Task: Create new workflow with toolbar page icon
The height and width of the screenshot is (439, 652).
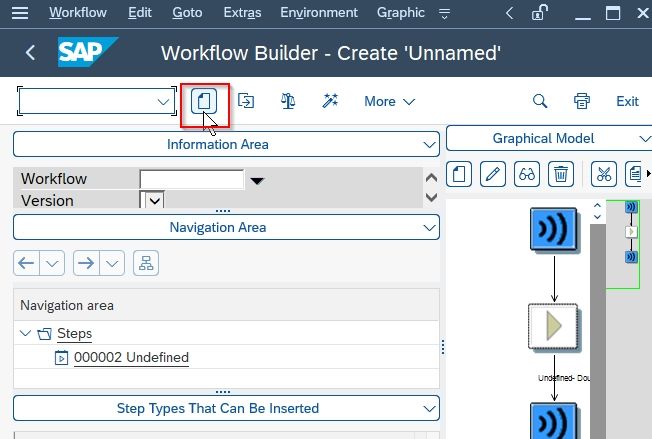Action: (204, 101)
